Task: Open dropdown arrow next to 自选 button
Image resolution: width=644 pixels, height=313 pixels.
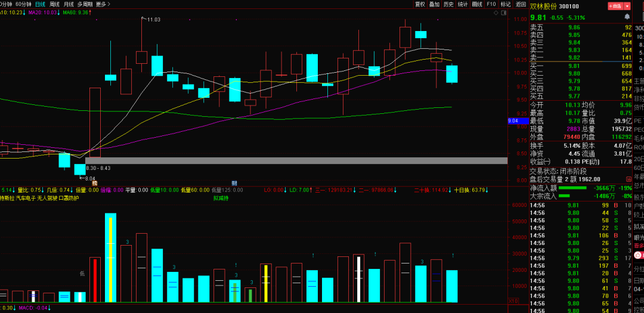Action: 627,6
